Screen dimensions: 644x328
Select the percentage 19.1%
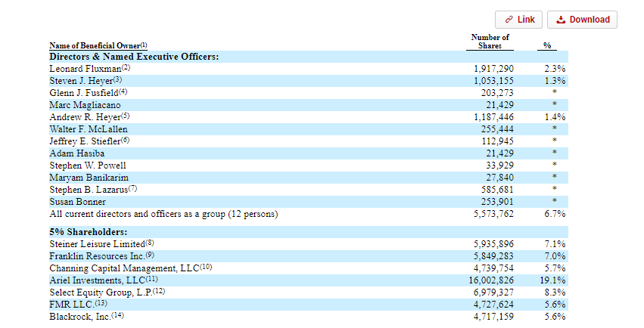(x=553, y=280)
